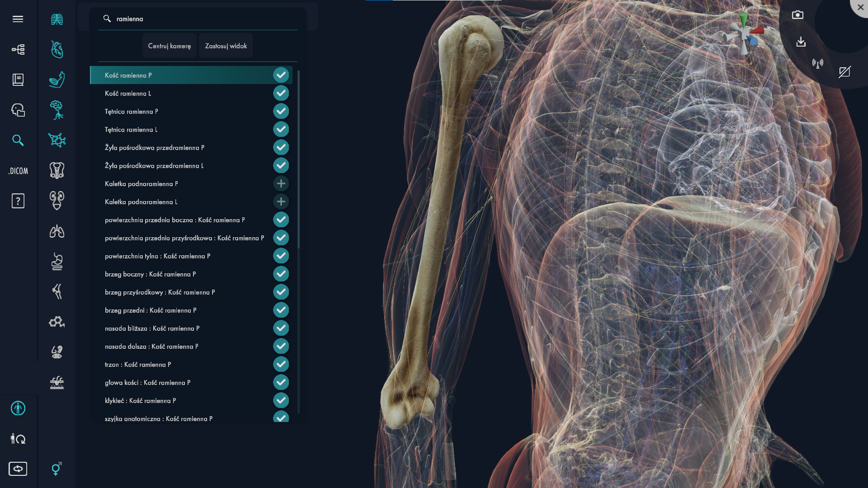Screen dimensions: 868x488
Task: Toggle check for kłykieć : Kość ramienna P
Action: [x=281, y=400]
